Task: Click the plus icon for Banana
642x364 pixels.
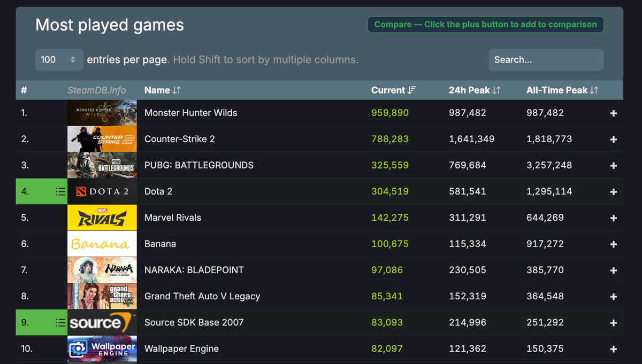Action: (613, 244)
